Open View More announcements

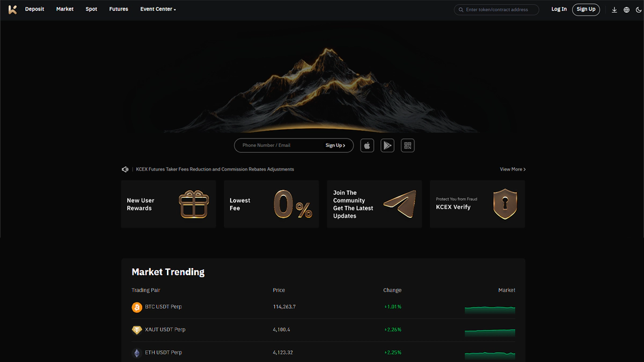513,169
